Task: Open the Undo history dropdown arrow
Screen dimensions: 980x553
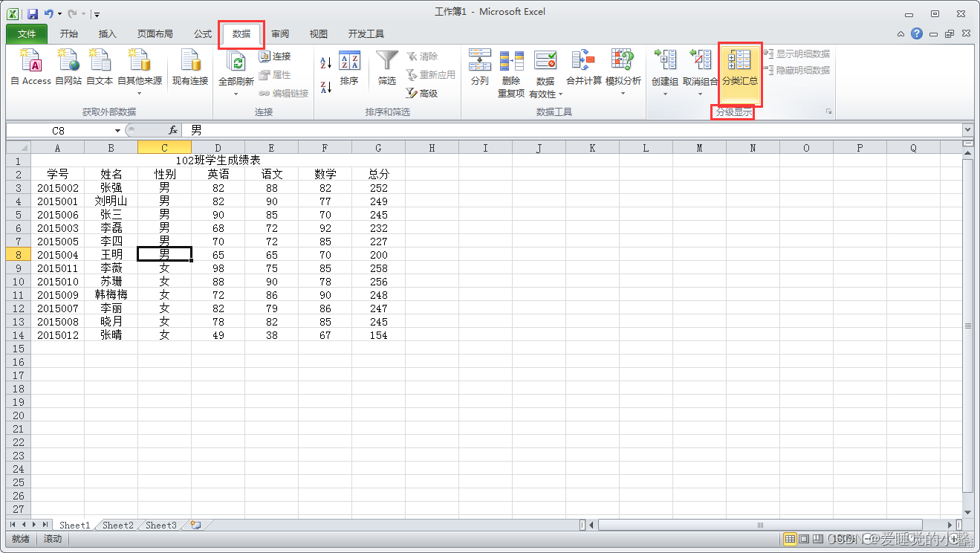Action: [59, 14]
